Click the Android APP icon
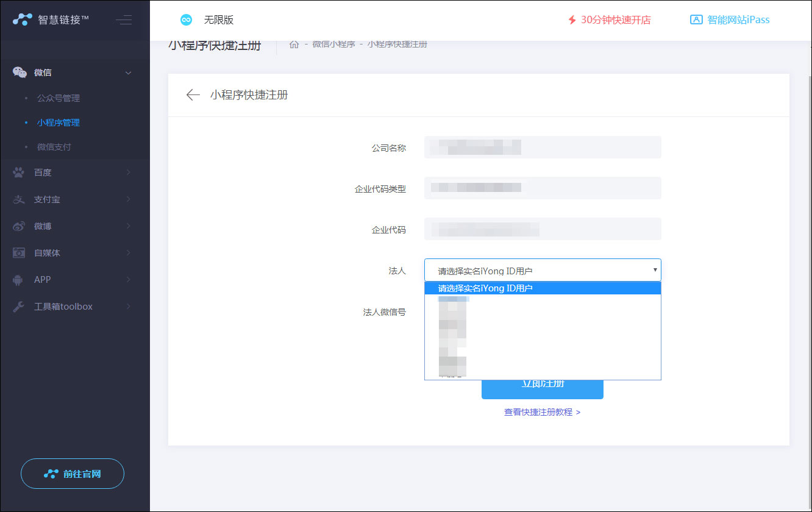The height and width of the screenshot is (512, 812). point(18,280)
